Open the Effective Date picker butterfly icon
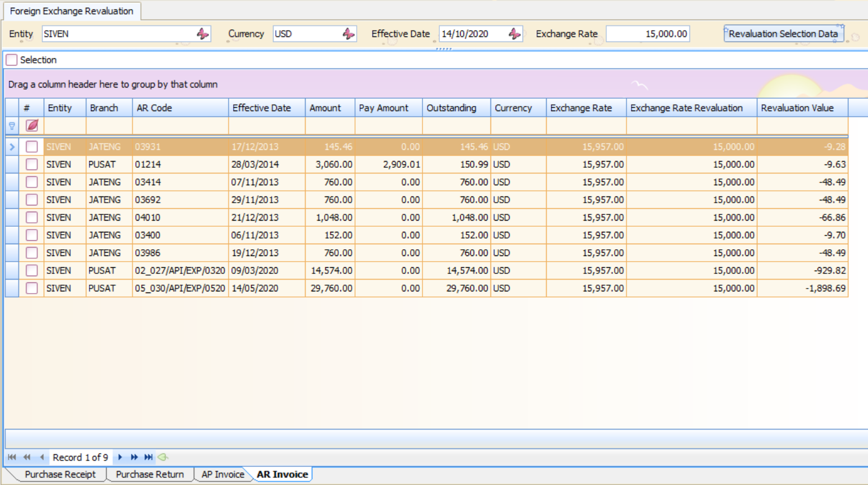 [515, 34]
